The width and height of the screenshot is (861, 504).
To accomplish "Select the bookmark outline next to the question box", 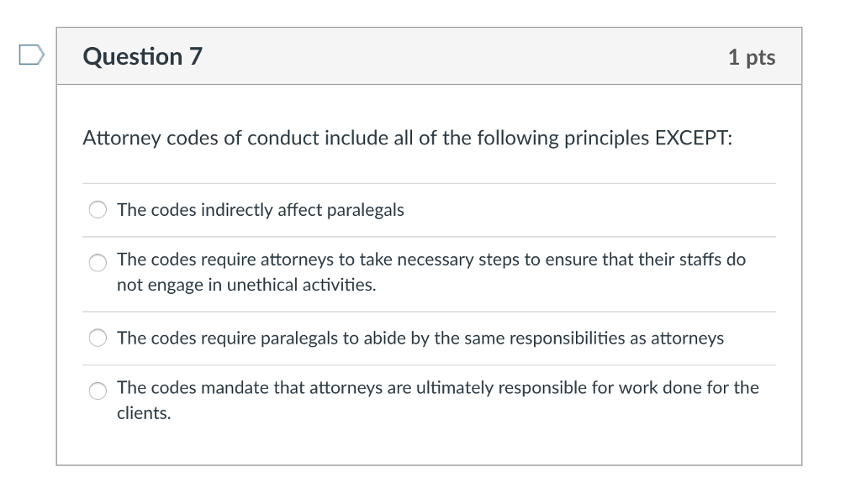I will [x=30, y=55].
